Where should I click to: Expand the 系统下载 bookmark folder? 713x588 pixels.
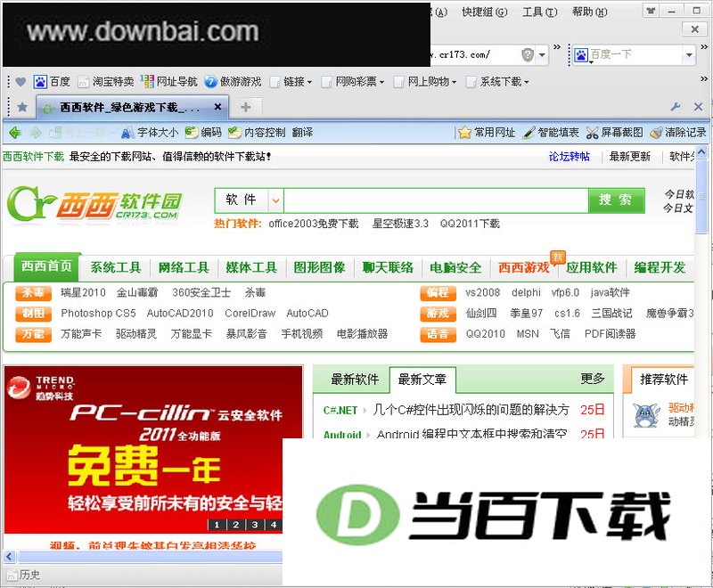click(x=497, y=82)
